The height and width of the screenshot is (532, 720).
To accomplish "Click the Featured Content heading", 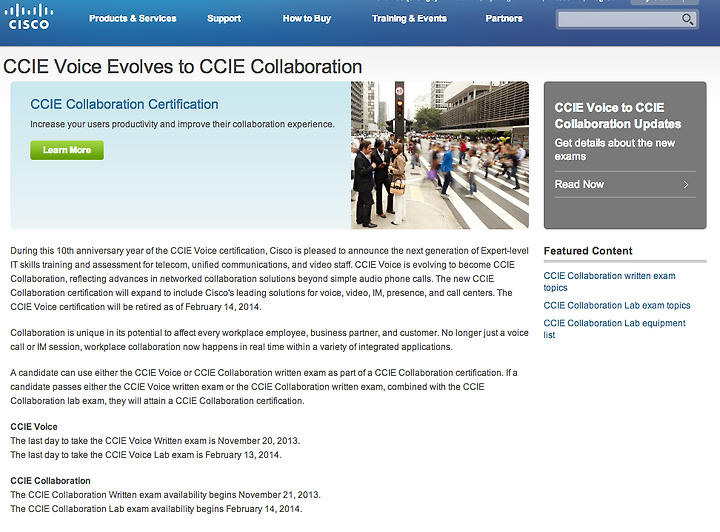I will click(588, 251).
